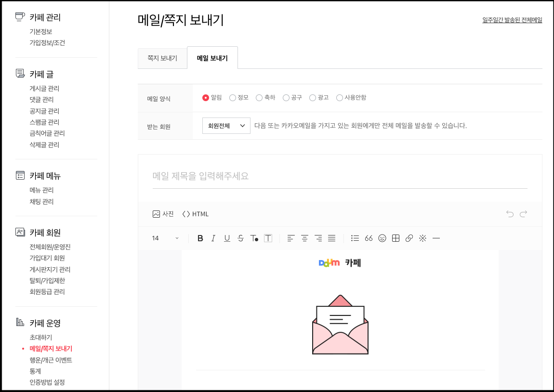Switch to the 쪽지 보내기 tab
The image size is (554, 392).
pos(162,58)
